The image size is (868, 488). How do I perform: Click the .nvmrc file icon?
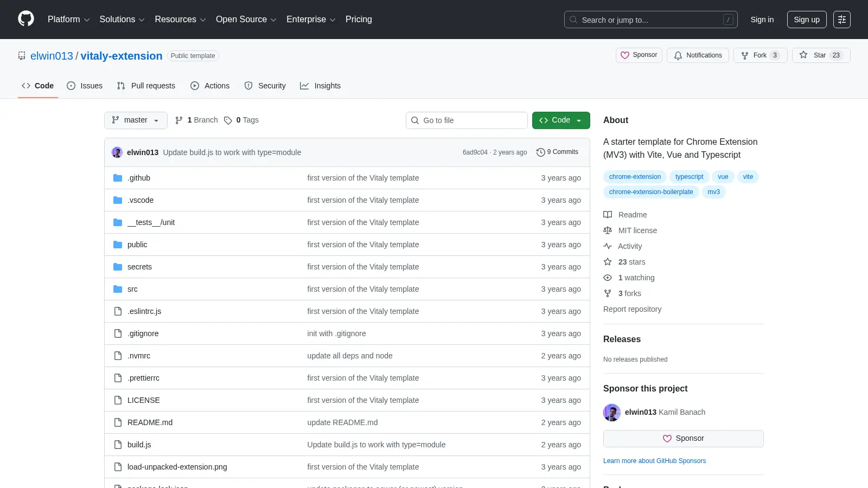(x=118, y=356)
